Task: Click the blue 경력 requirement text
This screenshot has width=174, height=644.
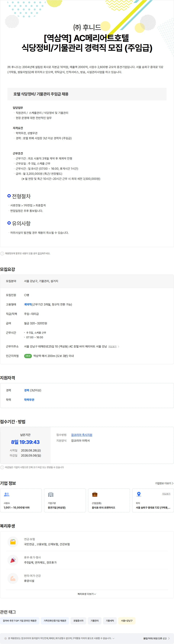Action: pos(26,390)
